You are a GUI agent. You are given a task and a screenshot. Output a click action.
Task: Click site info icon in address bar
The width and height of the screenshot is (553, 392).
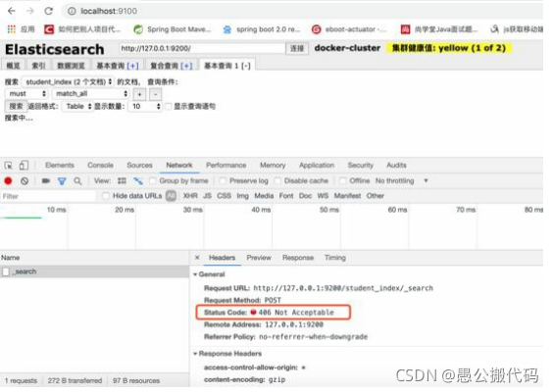(x=72, y=12)
